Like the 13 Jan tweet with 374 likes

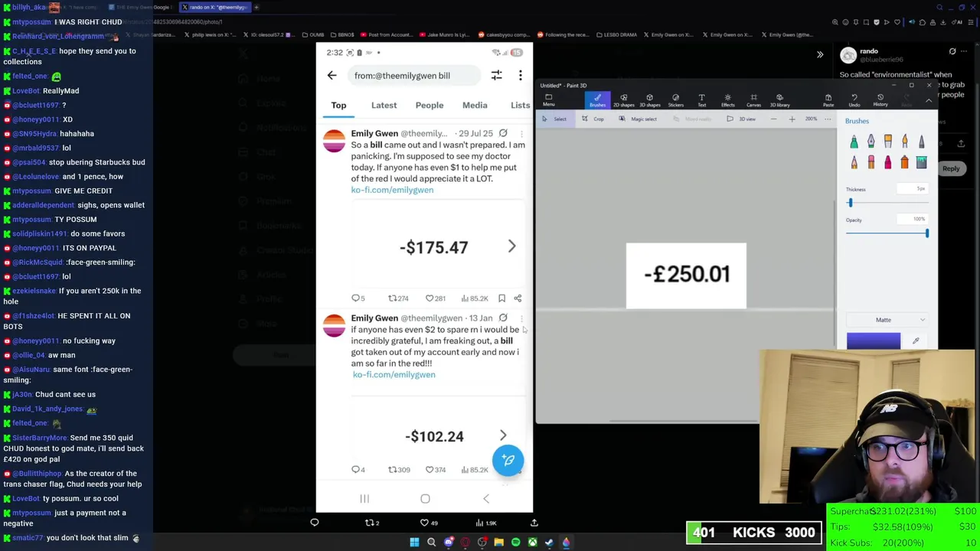click(x=434, y=470)
